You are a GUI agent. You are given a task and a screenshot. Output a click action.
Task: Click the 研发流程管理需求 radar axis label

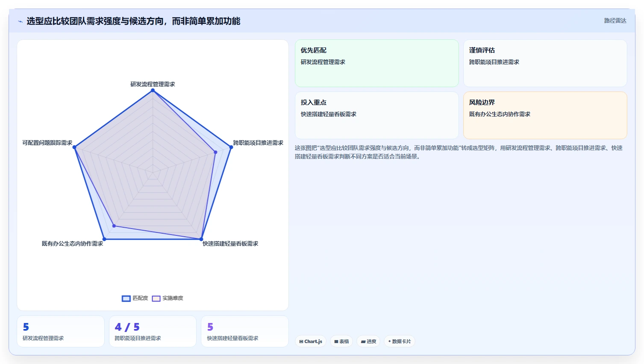click(153, 84)
